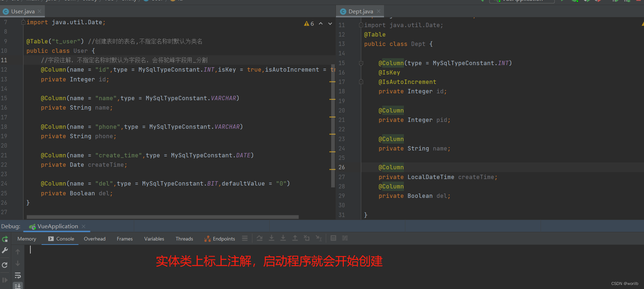Click "private Date createTime;" line

point(84,165)
